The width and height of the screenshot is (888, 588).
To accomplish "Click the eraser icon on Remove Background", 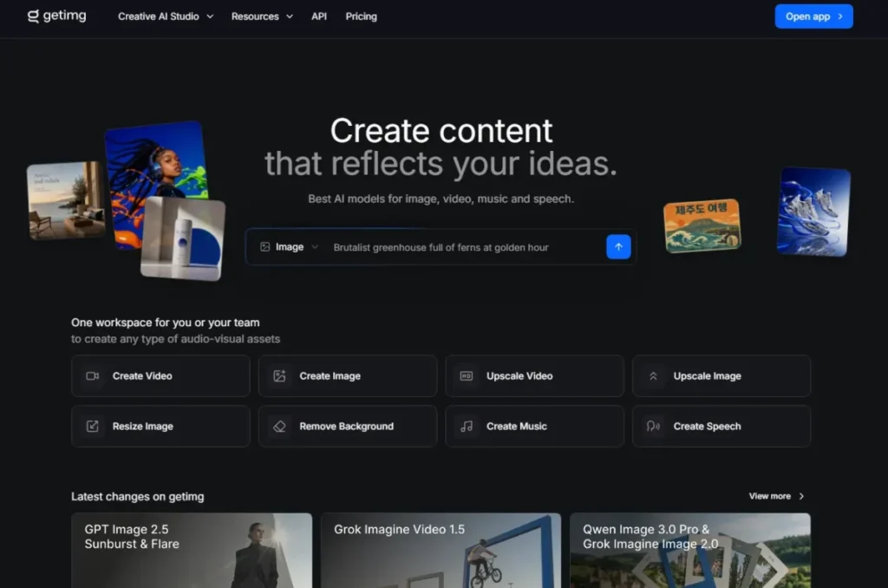I will [x=280, y=426].
